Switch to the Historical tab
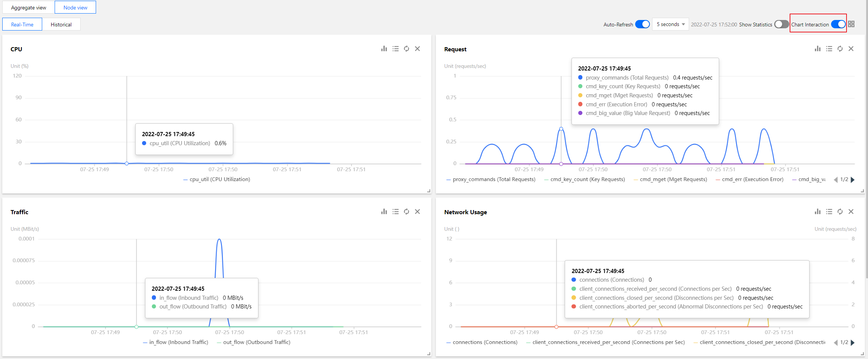Screen dimensions: 868x359 pyautogui.click(x=61, y=24)
